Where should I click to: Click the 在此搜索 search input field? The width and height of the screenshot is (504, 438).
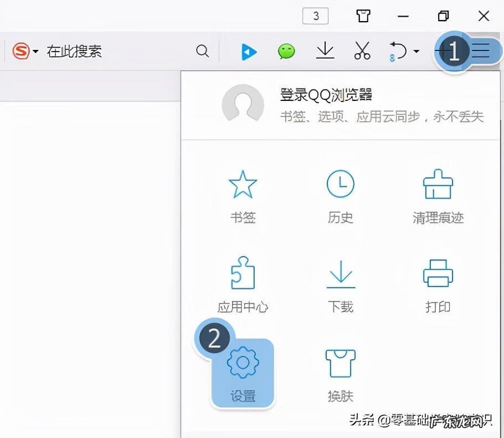click(x=111, y=52)
